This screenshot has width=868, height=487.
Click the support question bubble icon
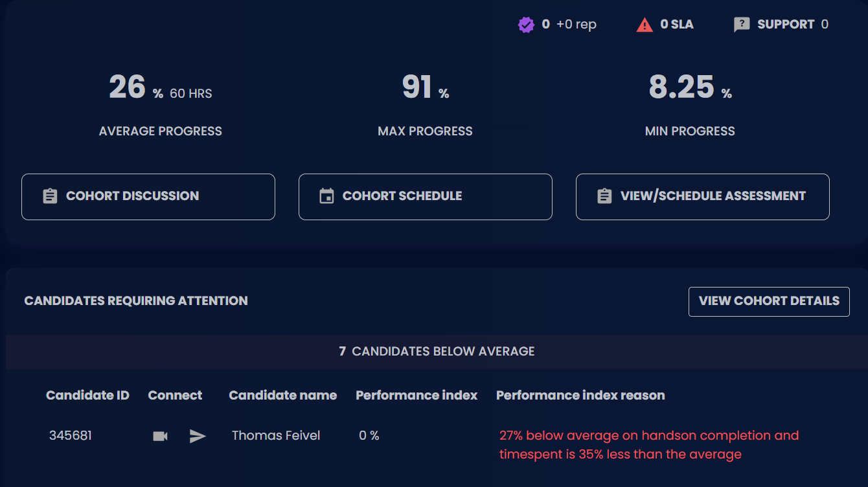(x=742, y=25)
